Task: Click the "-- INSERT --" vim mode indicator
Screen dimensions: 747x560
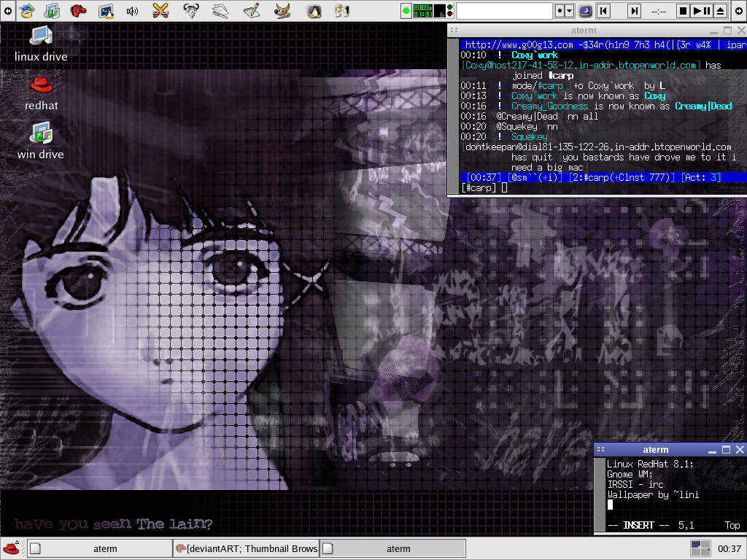Action: (638, 525)
